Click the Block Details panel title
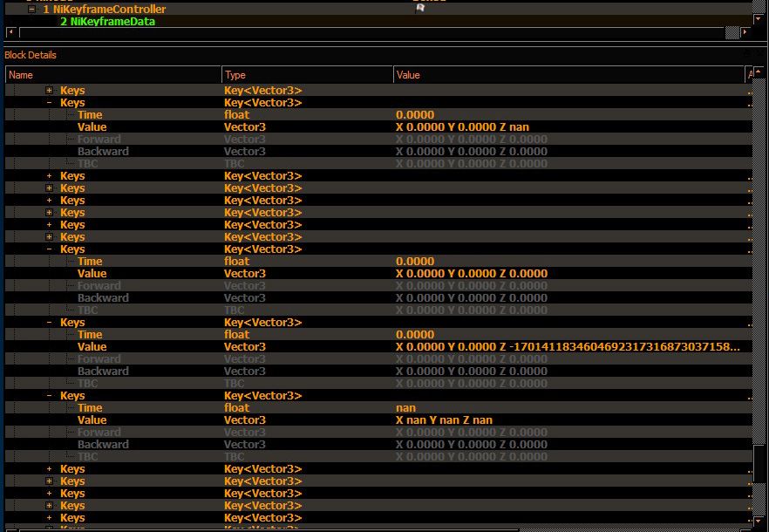This screenshot has height=532, width=769. tap(31, 55)
